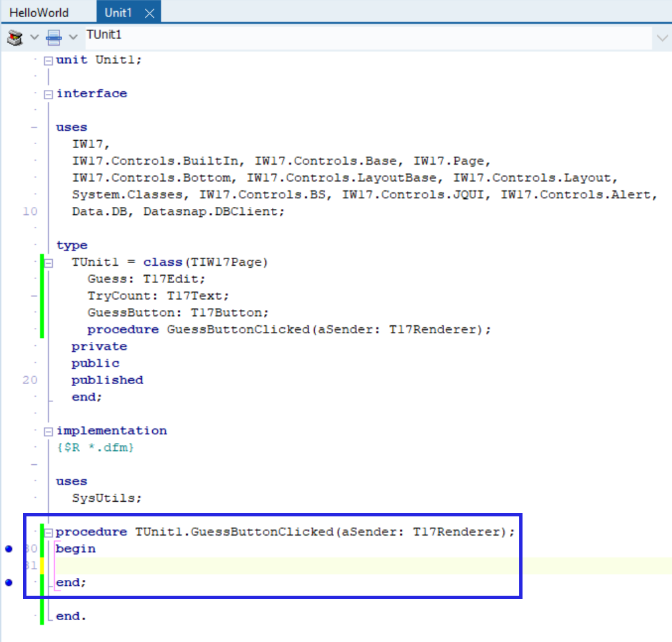Collapse the GuessButtonClicked procedure fold marker
Viewport: 672px width, 642px height.
(x=48, y=532)
